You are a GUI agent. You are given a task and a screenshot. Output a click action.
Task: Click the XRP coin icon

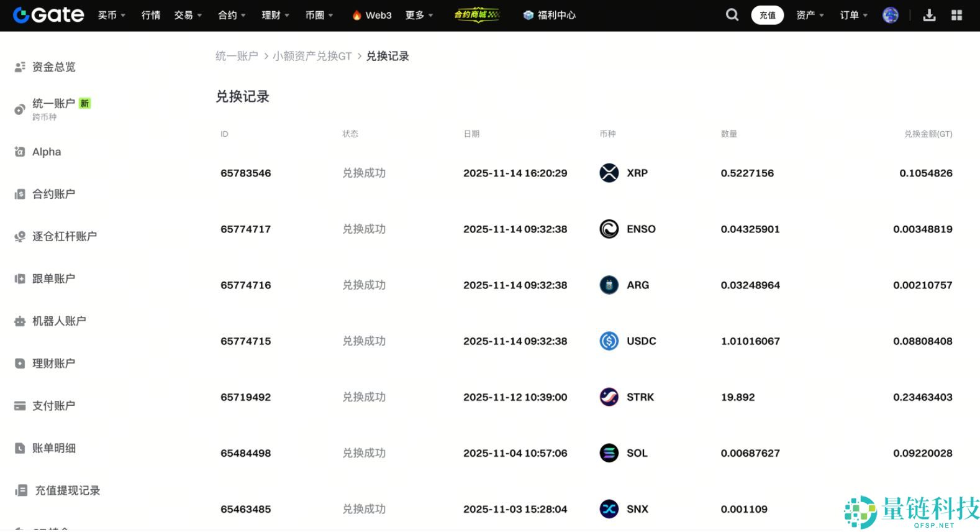coord(609,173)
